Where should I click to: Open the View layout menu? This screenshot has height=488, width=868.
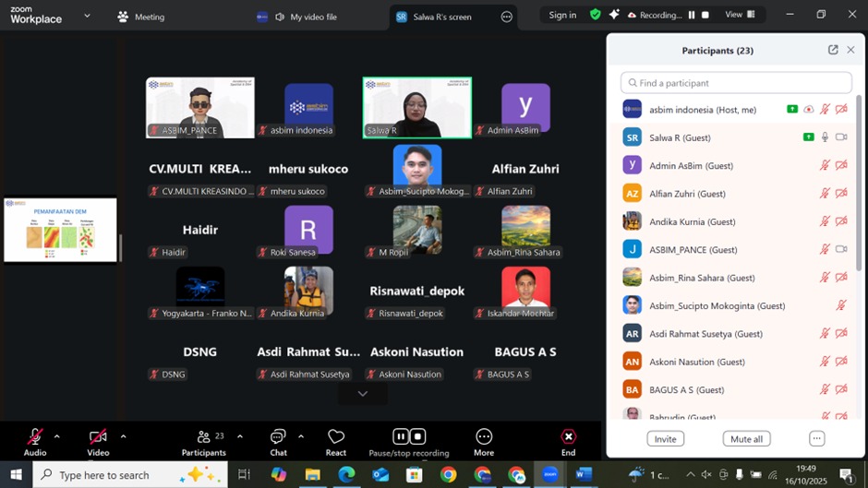740,15
